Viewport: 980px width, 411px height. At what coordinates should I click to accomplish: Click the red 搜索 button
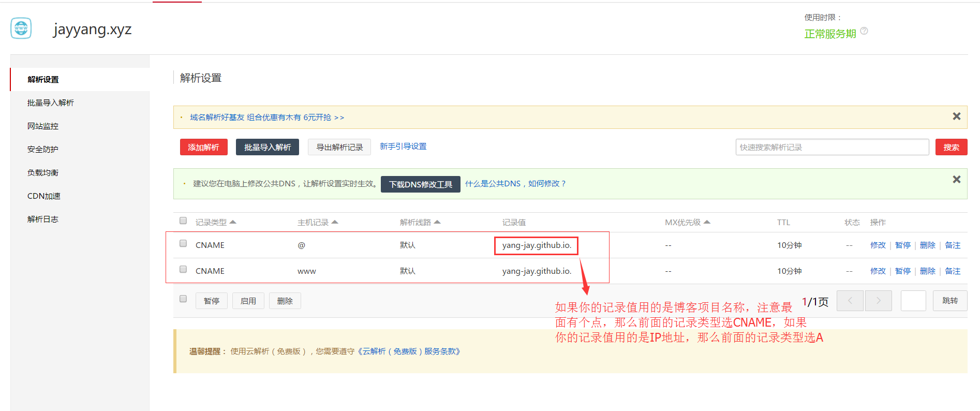[951, 147]
